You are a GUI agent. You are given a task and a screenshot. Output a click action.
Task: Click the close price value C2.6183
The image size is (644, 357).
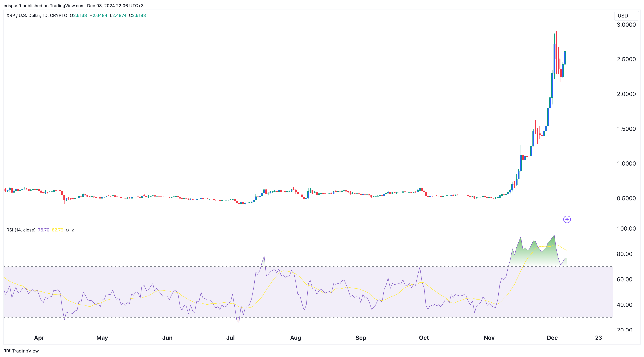point(137,15)
